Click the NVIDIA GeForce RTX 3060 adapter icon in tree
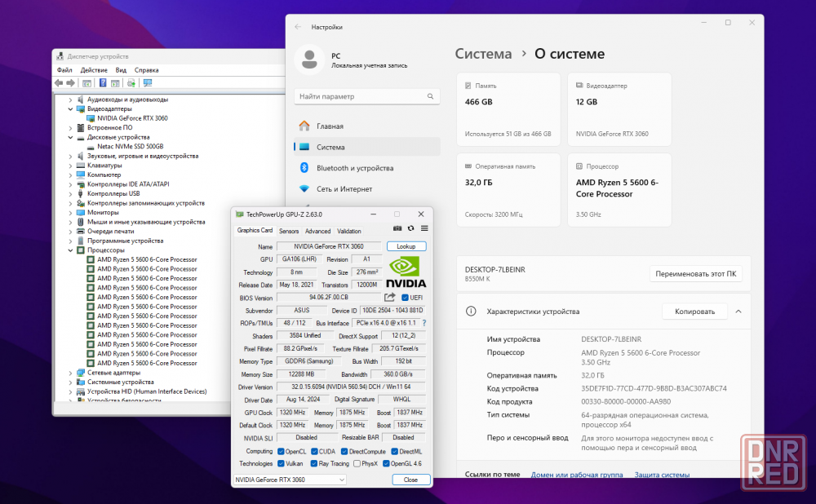The width and height of the screenshot is (816, 504). [91, 118]
